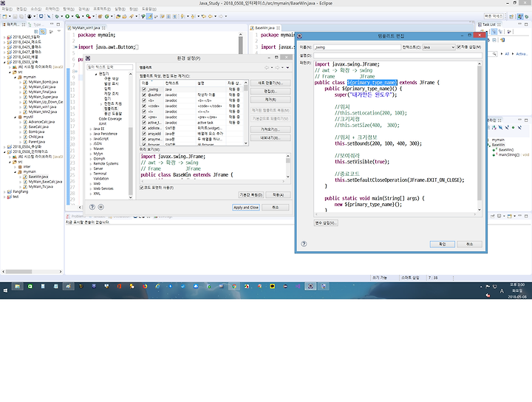
Task: Expand the XML preferences node
Action: pos(91,194)
